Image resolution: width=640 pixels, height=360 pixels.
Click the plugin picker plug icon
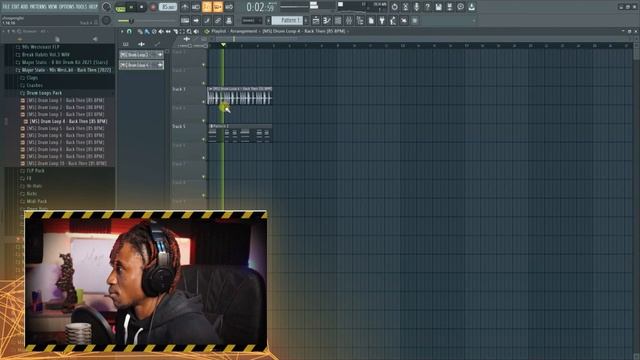pyautogui.click(x=382, y=20)
